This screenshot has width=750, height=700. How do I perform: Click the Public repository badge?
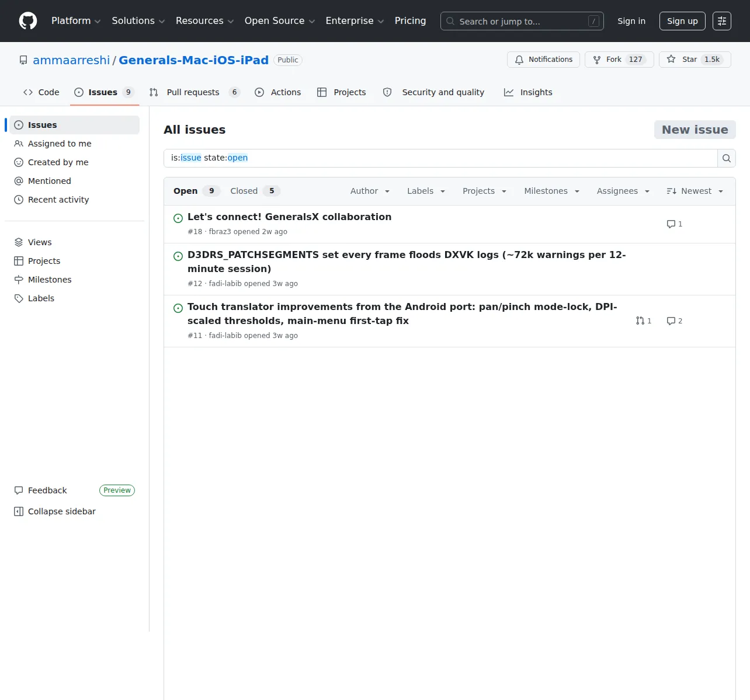point(287,60)
